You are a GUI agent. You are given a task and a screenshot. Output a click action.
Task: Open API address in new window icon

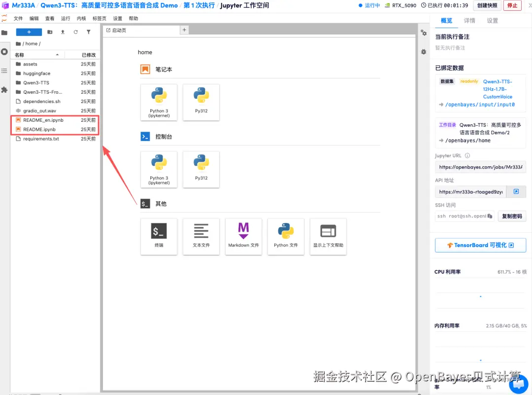tap(516, 191)
